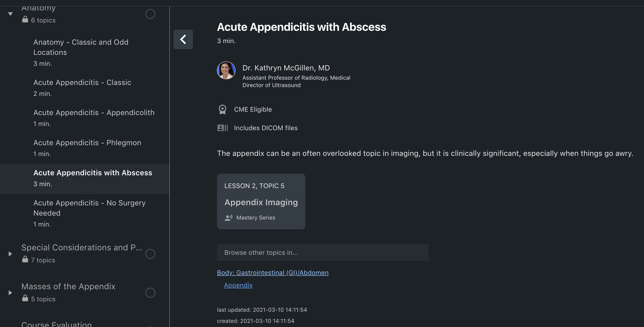Open the Browse other topics dropdown
The height and width of the screenshot is (327, 644).
[x=322, y=252]
